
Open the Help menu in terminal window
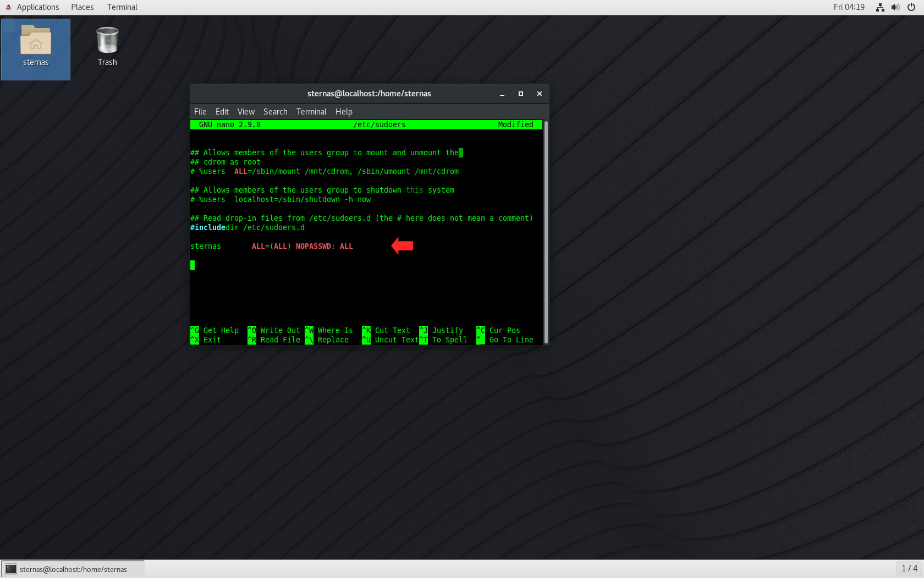[x=344, y=112]
